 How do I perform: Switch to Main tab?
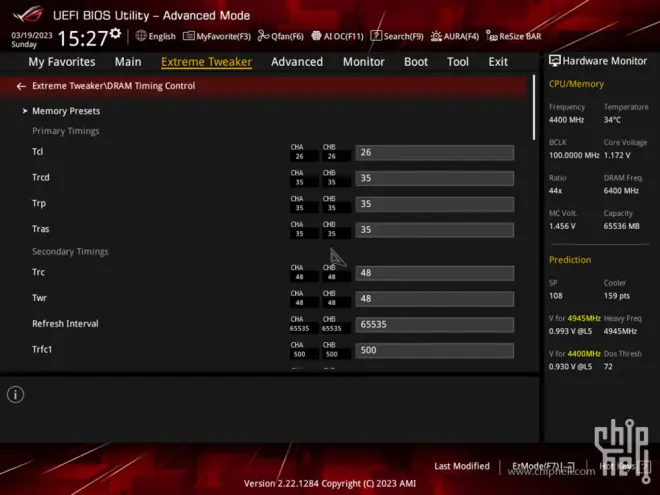128,62
